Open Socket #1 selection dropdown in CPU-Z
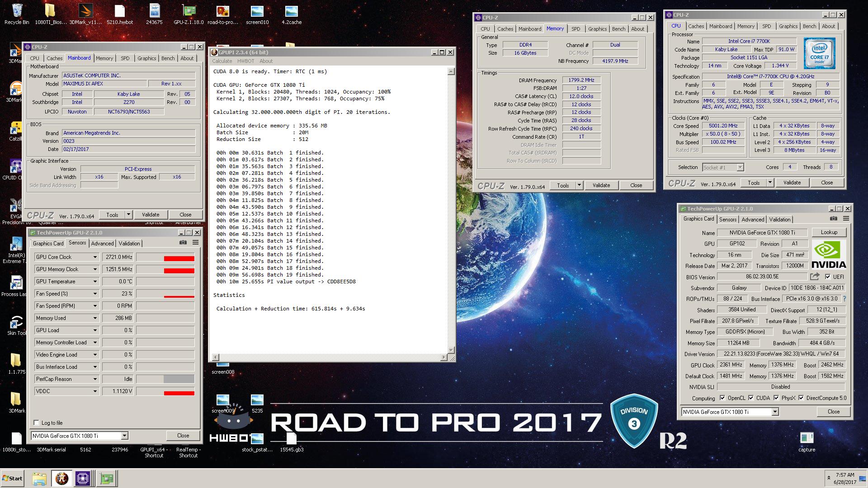The image size is (868, 488). click(x=740, y=167)
